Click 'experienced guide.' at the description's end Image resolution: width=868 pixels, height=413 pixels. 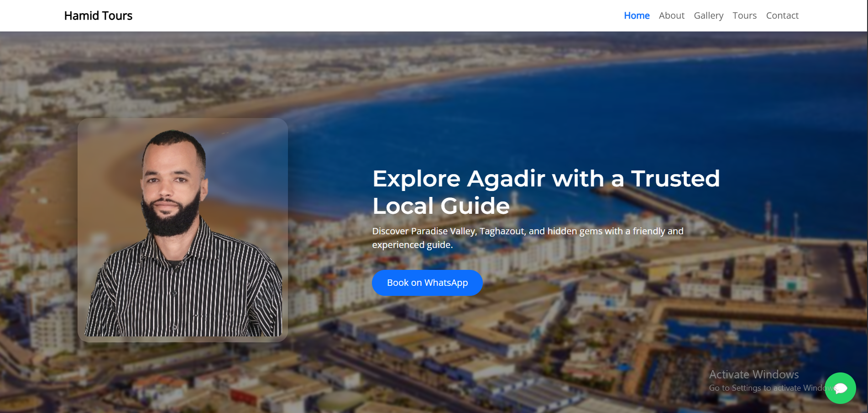click(x=412, y=245)
